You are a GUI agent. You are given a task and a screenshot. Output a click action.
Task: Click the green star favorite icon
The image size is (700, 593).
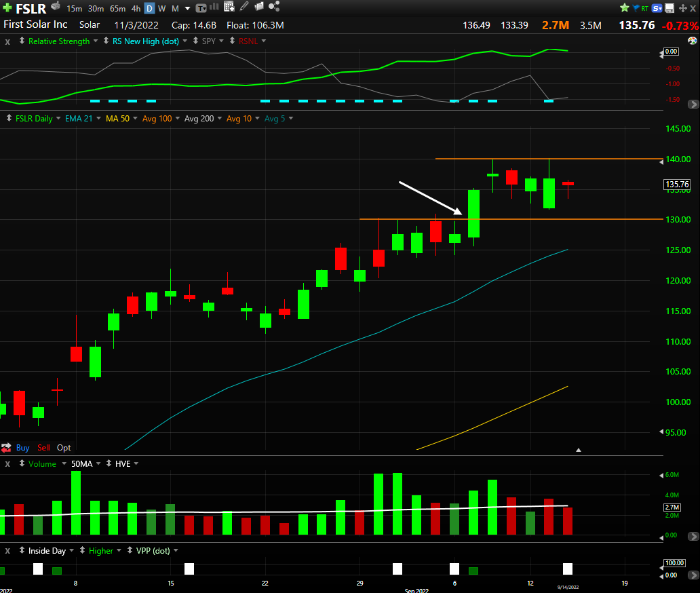[x=625, y=7]
